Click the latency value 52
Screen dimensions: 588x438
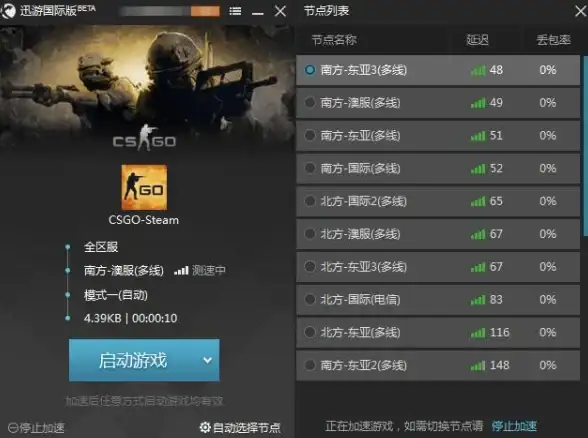pos(496,168)
